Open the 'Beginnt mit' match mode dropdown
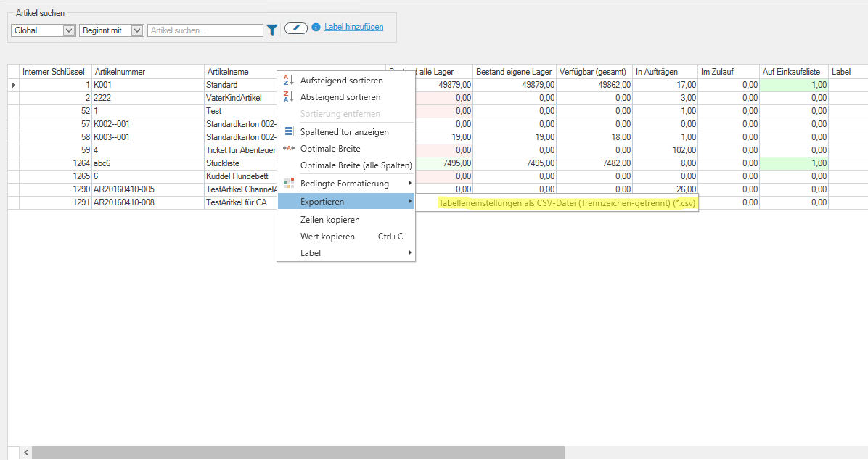This screenshot has width=868, height=460. tap(137, 30)
